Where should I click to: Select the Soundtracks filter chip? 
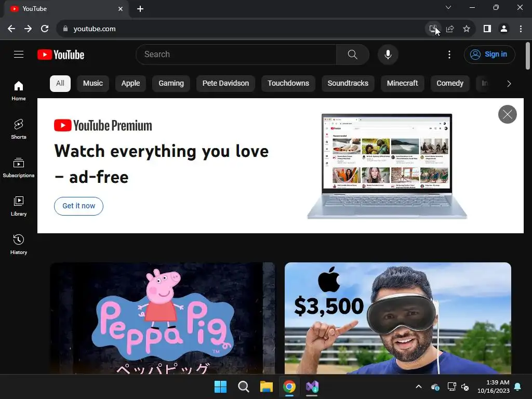point(348,84)
